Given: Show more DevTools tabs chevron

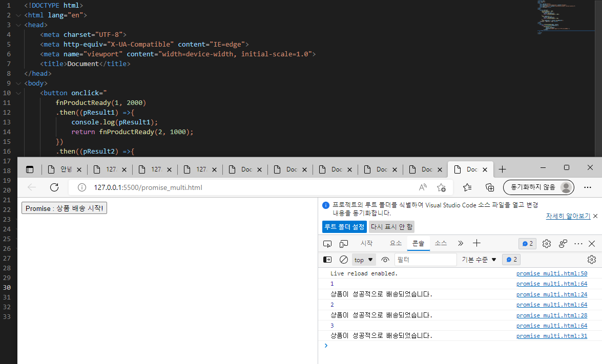Looking at the screenshot, I should 461,243.
